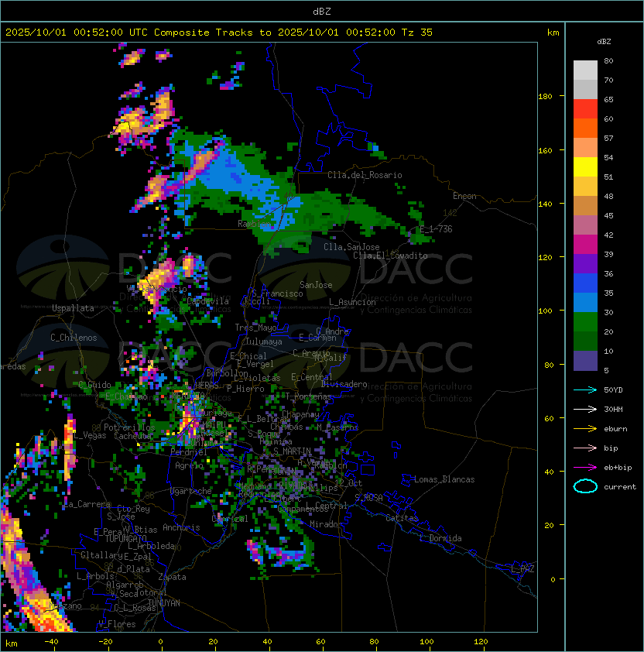
Task: Click the 'S_Francisco' map label
Action: point(277,293)
